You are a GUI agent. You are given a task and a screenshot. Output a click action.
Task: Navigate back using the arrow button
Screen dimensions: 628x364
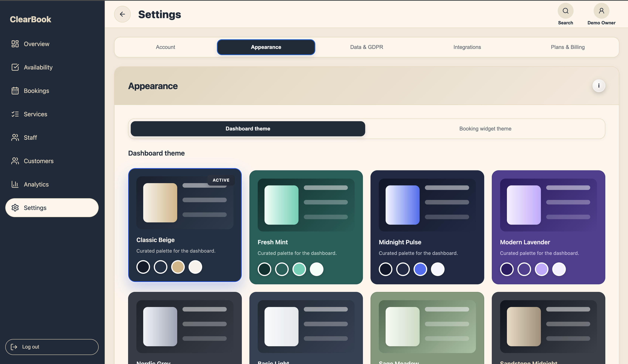coord(122,14)
